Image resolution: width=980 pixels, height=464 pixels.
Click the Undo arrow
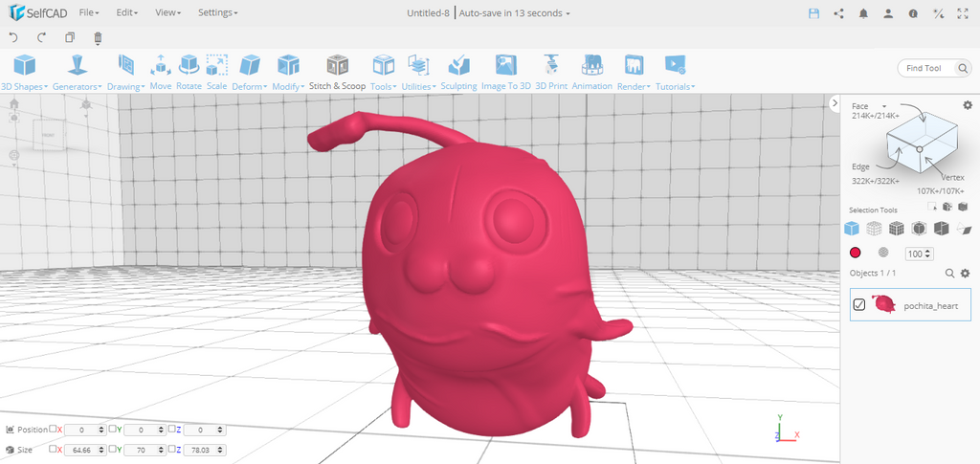13,37
